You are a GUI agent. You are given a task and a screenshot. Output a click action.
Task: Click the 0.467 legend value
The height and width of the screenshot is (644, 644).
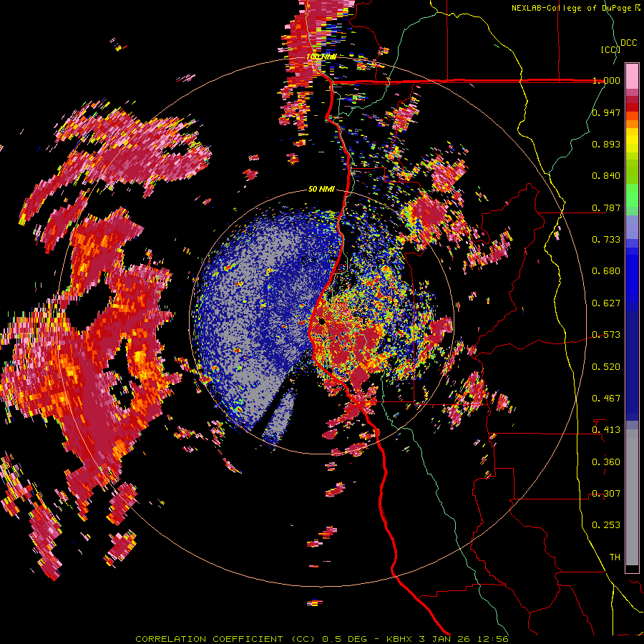pyautogui.click(x=606, y=399)
